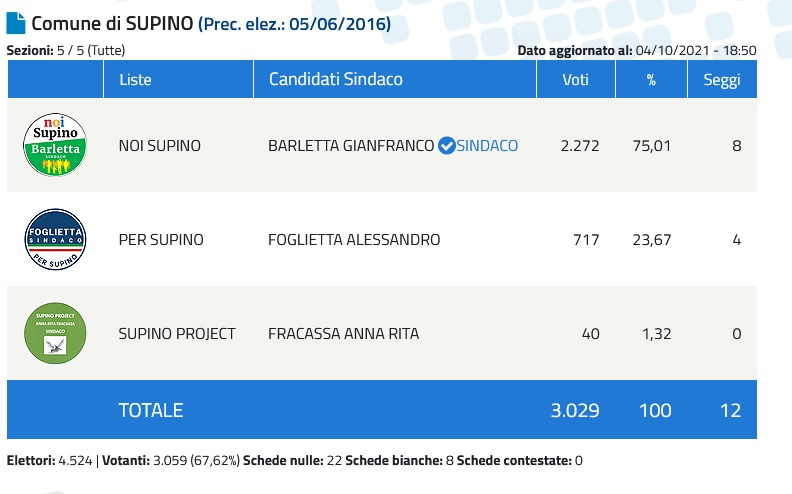Click the Foglietta Sindaco Per Supino logo
792x494 pixels.
(x=55, y=240)
